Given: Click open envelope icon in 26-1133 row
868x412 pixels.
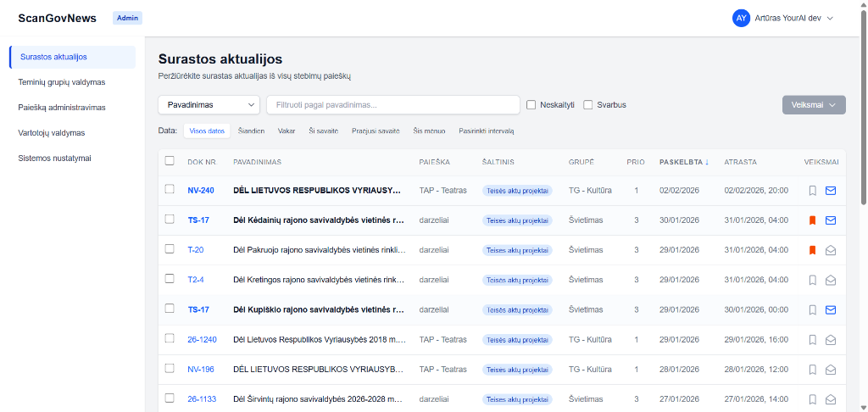Looking at the screenshot, I should [831, 399].
